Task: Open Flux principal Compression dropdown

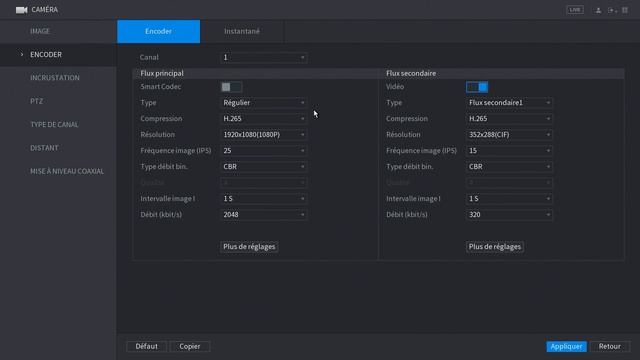Action: tap(264, 119)
